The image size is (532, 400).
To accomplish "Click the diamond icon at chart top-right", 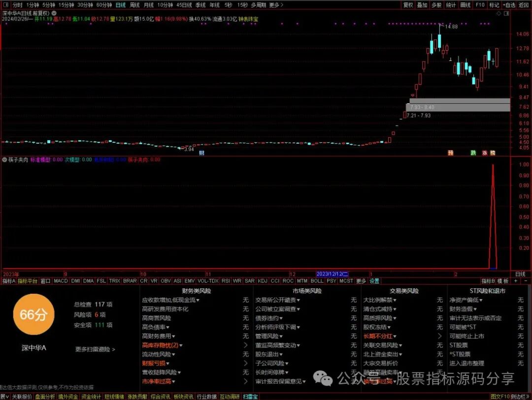I will click(x=499, y=13).
